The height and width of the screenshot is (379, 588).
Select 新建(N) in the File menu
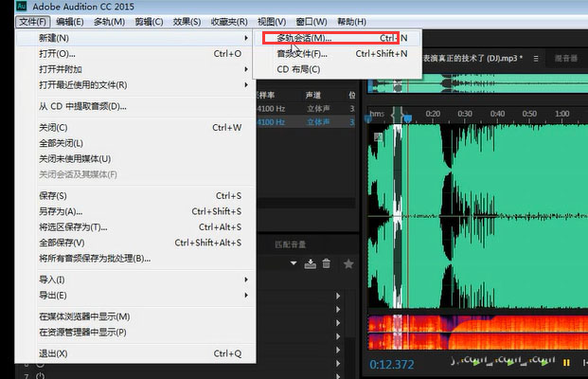[135, 38]
